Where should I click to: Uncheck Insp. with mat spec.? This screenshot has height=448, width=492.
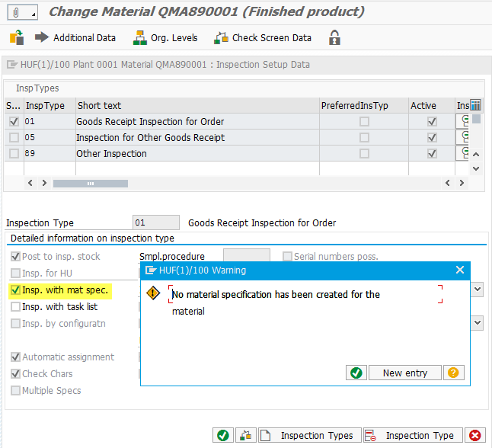tap(15, 290)
